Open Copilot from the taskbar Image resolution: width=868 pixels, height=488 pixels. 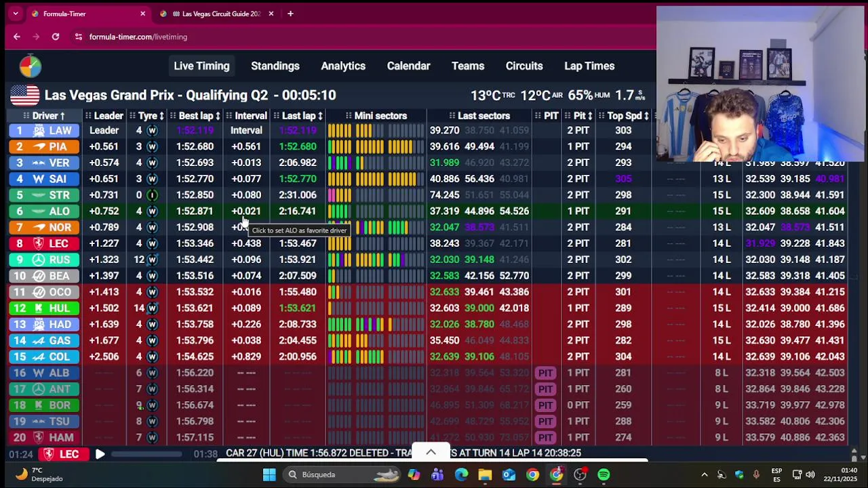pyautogui.click(x=414, y=474)
